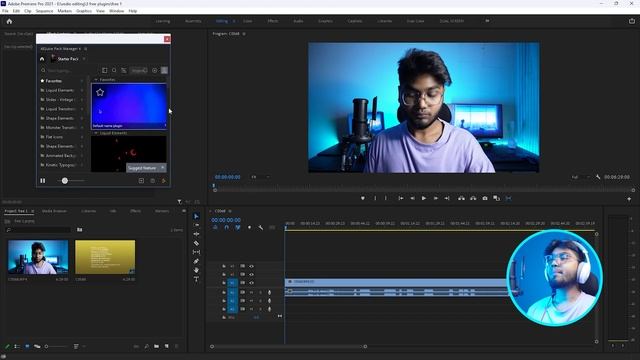Viewport: 640px width, 360px height.
Task: Select the Slip tool
Action: pyautogui.click(x=196, y=252)
